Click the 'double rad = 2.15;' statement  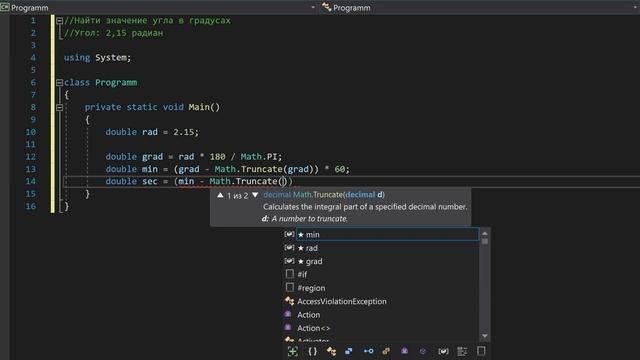(x=152, y=132)
